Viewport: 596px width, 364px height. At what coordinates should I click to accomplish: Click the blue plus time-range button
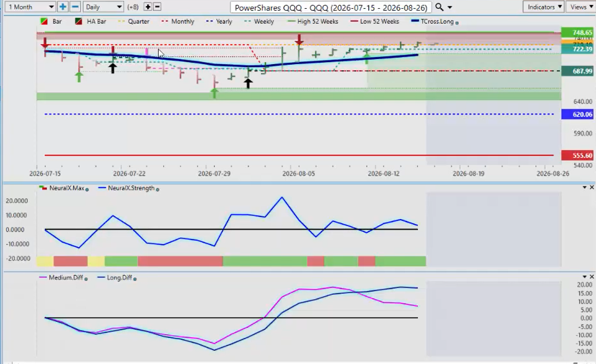tap(63, 7)
